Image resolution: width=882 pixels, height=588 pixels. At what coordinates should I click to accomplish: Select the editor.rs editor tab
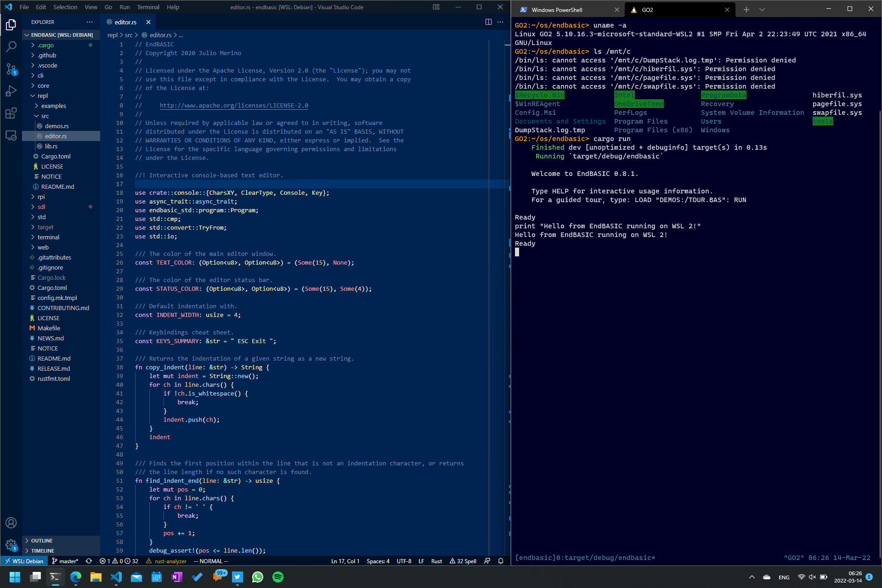point(125,22)
